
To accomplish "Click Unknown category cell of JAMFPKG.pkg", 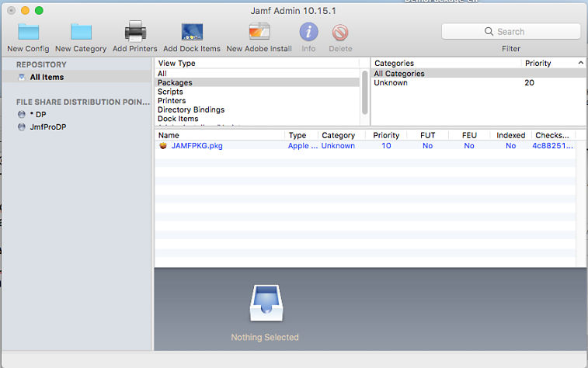I will pos(338,146).
